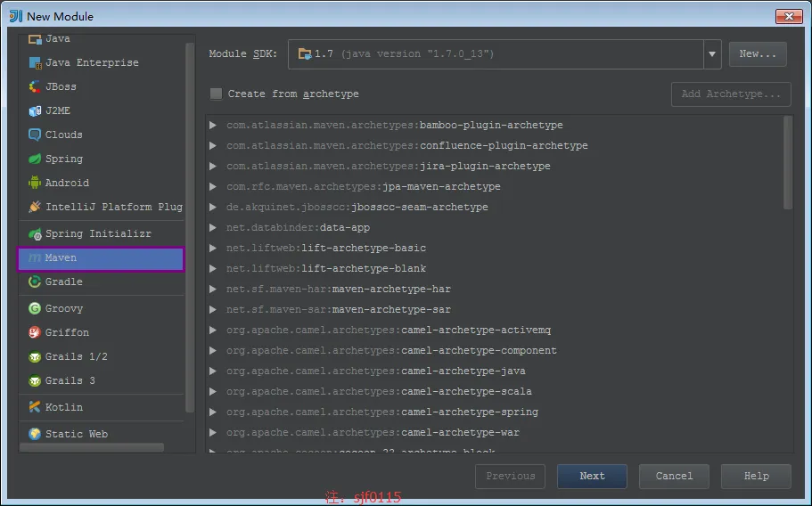Viewport: 812px width, 506px height.
Task: Click the Cancel button
Action: (674, 476)
